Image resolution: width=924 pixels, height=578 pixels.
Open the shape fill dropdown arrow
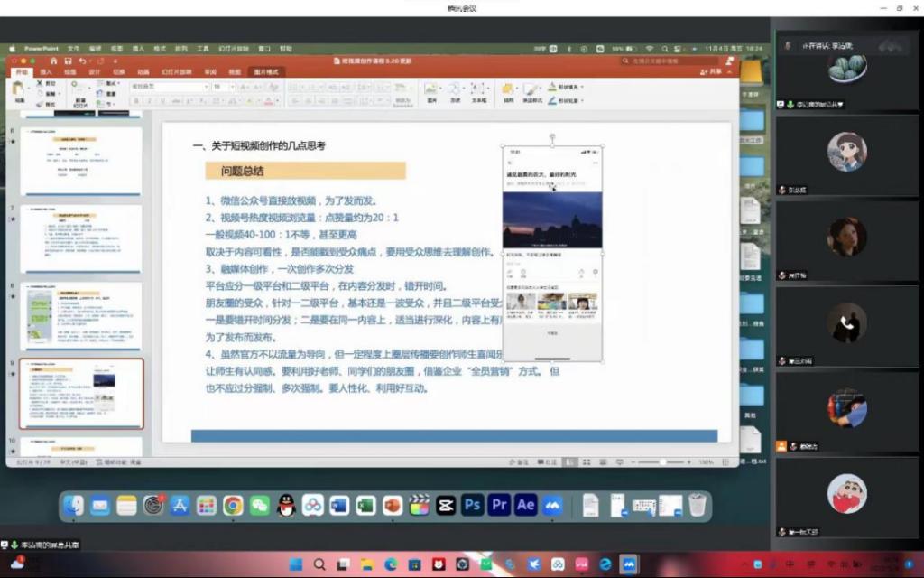pyautogui.click(x=583, y=88)
